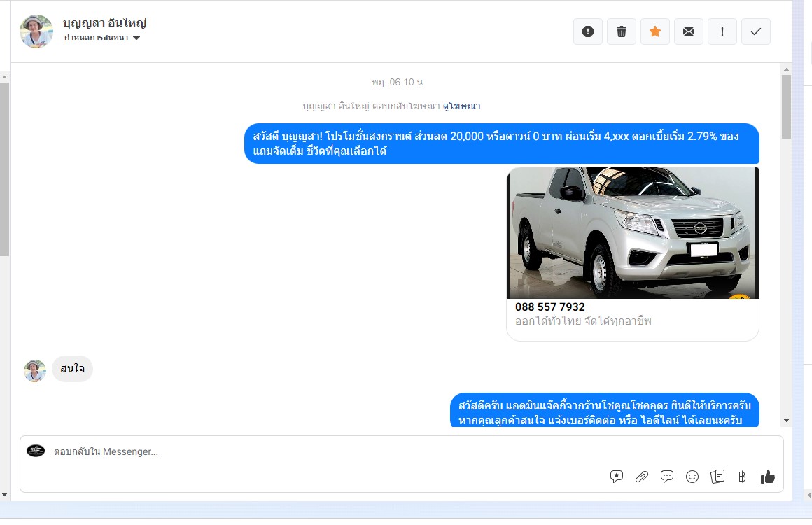Mark conversation as spam using the exclamation circle icon
812x525 pixels.
click(588, 31)
